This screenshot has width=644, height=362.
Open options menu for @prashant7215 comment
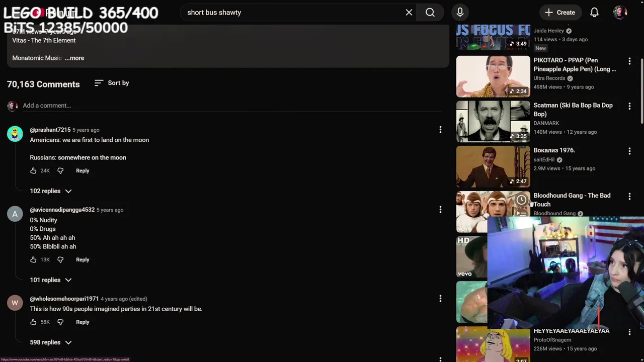(440, 130)
